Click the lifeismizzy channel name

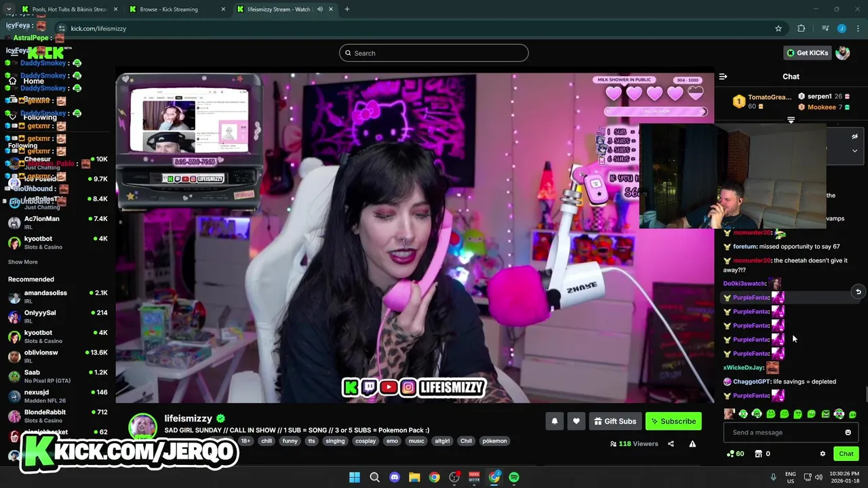coord(189,418)
